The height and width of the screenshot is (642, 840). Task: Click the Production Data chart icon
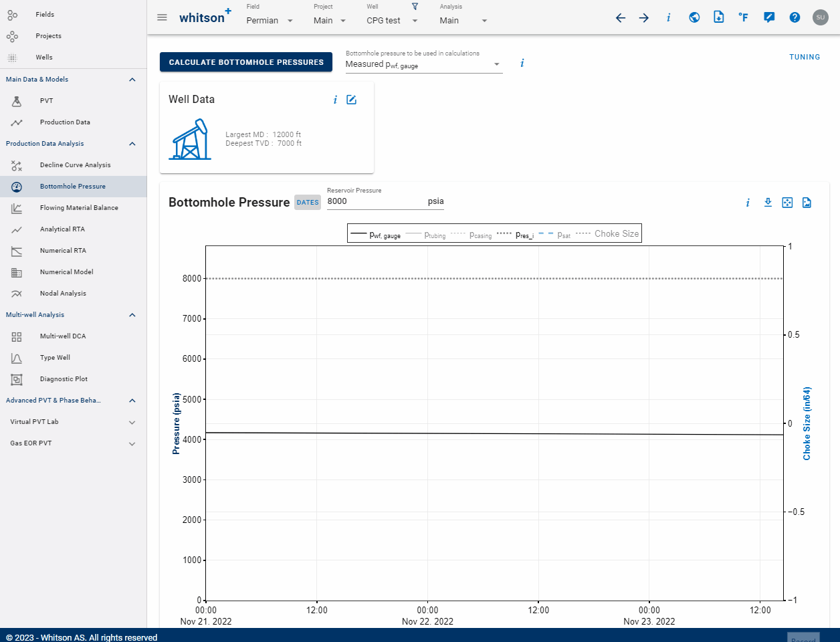coord(17,122)
